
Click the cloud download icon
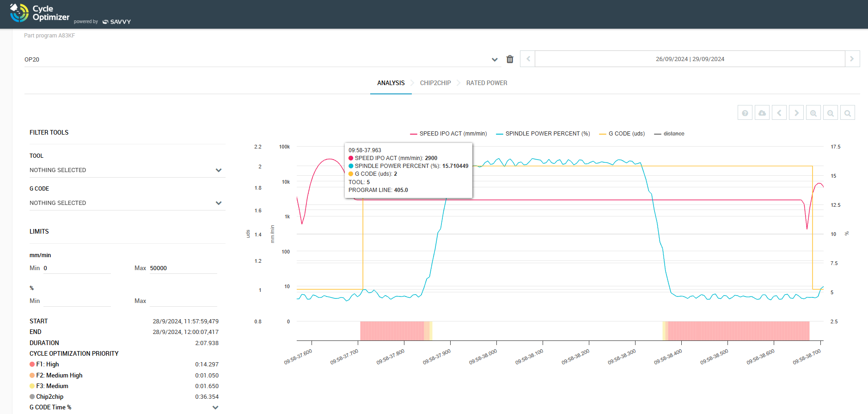point(762,113)
